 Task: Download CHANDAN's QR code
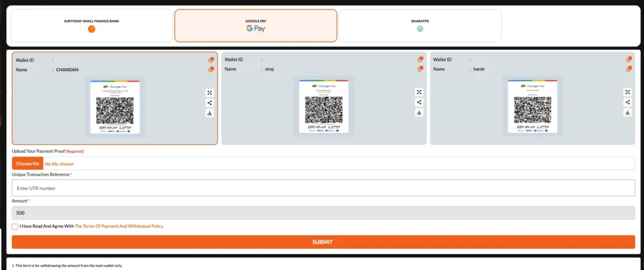[210, 113]
